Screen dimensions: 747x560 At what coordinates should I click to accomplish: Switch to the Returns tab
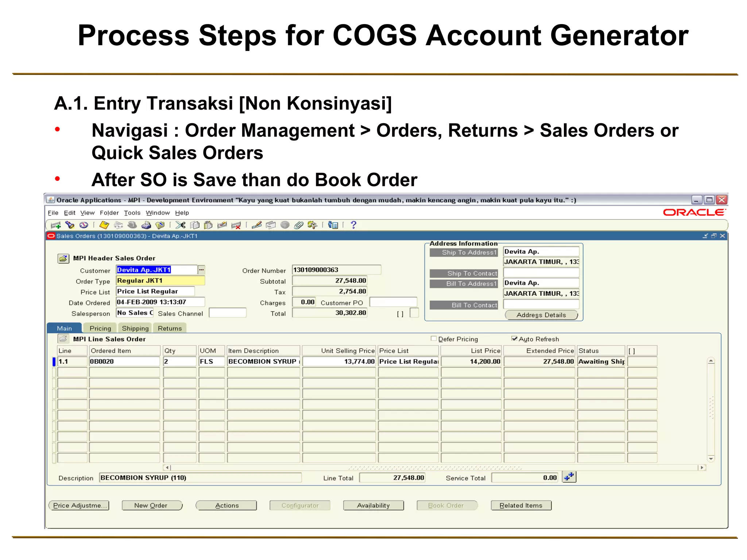(170, 328)
